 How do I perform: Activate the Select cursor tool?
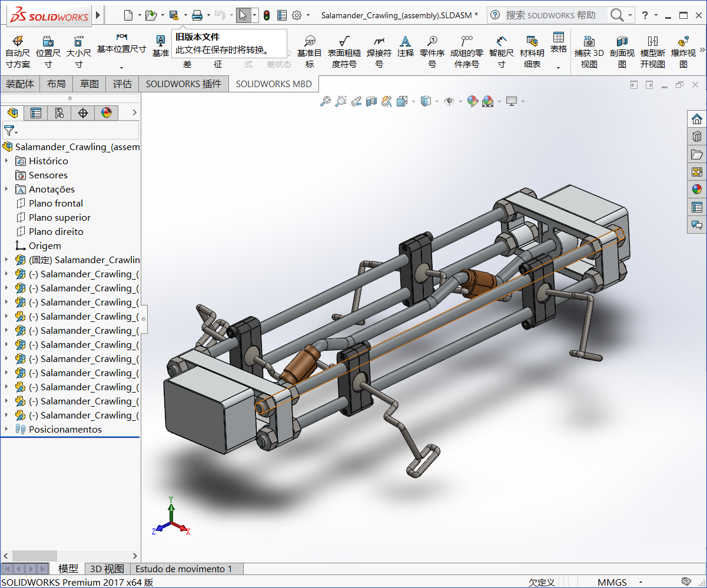coord(243,15)
